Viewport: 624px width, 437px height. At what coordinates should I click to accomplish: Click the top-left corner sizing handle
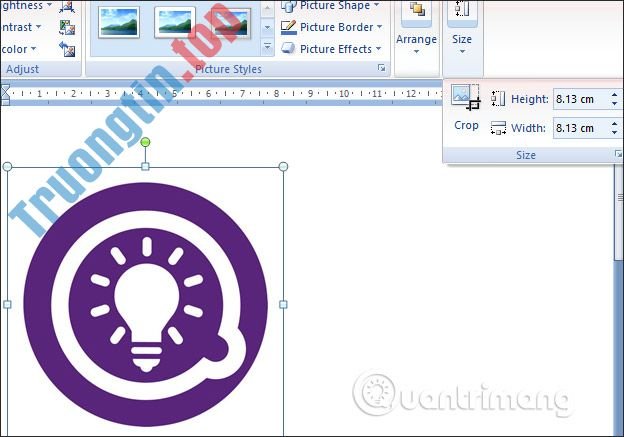click(x=7, y=167)
